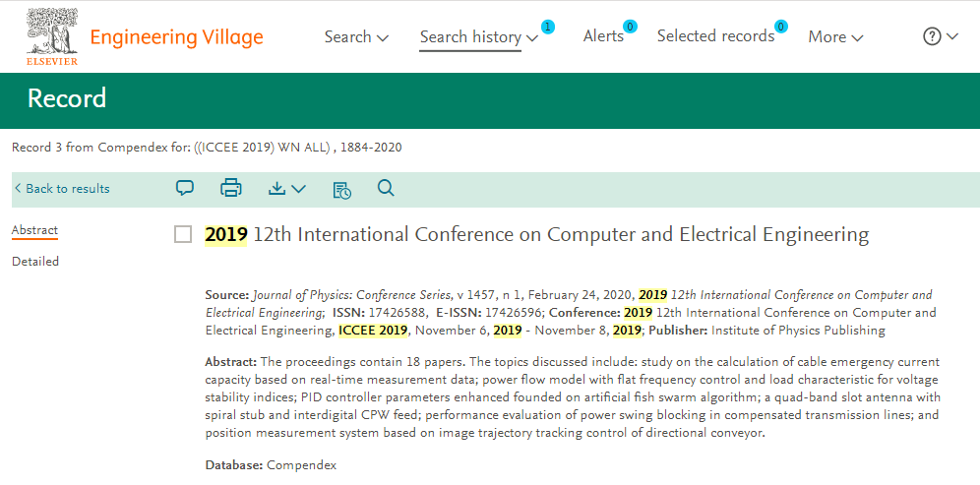
Task: Click the Record 3 from Compendex query text
Action: pos(207,149)
